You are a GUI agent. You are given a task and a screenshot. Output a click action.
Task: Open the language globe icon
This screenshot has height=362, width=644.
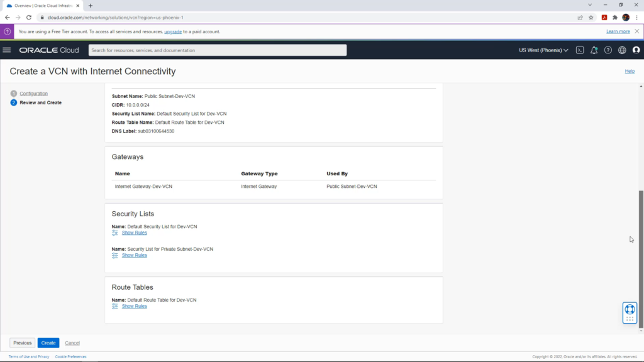(x=622, y=50)
